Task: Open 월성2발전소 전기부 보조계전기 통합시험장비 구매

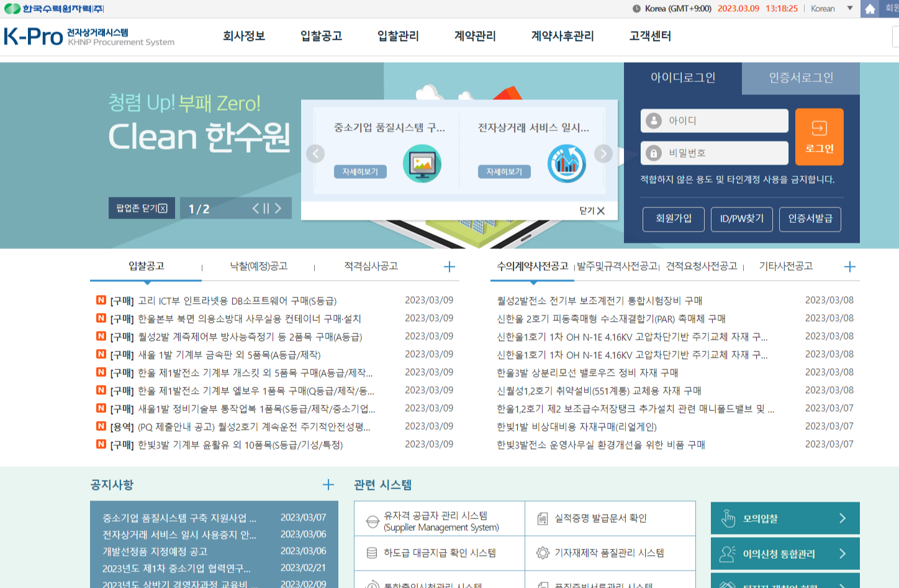Action: click(599, 301)
